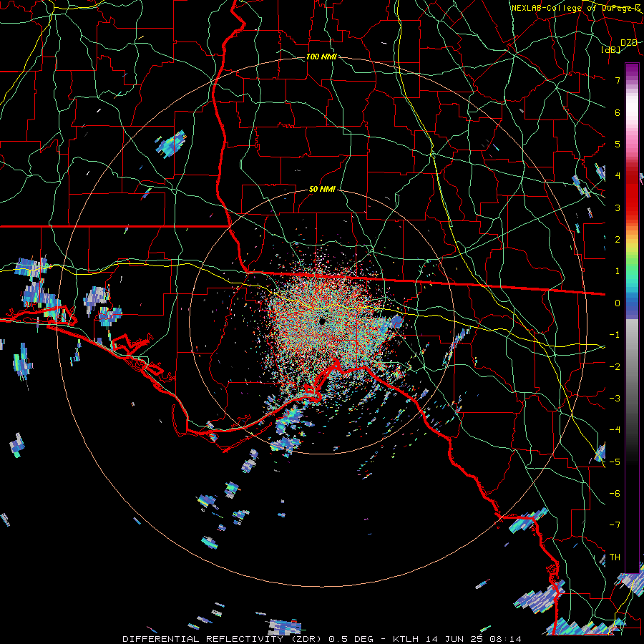Click the -3 value on the color scale

[615, 399]
